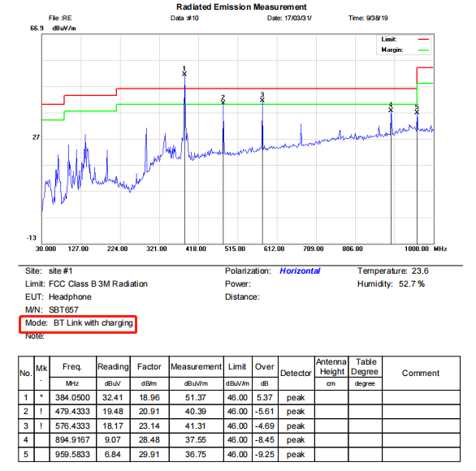The width and height of the screenshot is (476, 471).
Task: Click the 'Over' column header
Action: (265, 367)
